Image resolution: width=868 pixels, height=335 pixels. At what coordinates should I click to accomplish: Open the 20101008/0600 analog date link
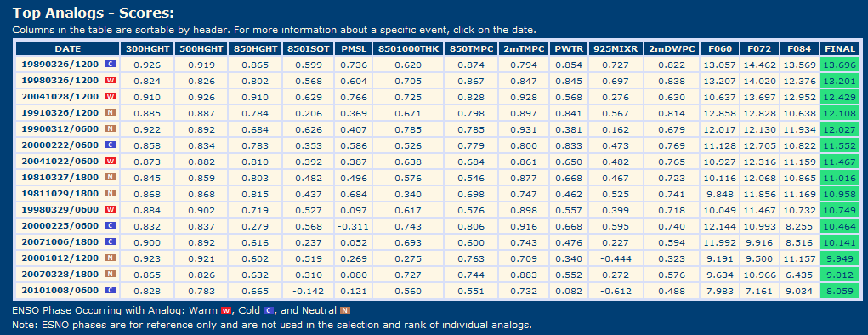[60, 290]
